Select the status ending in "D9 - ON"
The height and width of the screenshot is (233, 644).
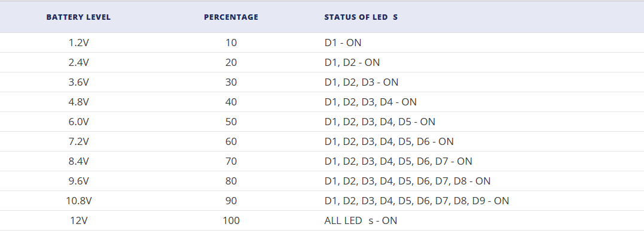(x=416, y=201)
